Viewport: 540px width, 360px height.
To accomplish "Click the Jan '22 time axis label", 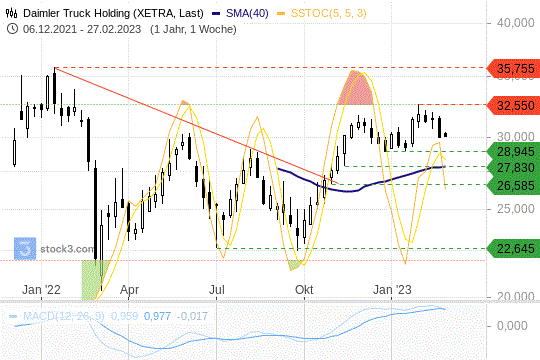I will (x=41, y=290).
